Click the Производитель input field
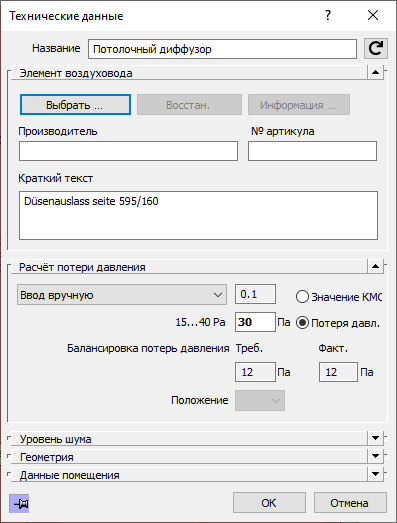 tap(128, 151)
